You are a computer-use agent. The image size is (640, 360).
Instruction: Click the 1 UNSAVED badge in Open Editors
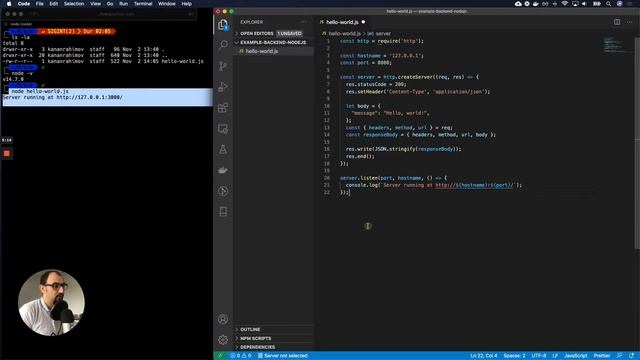coord(289,33)
